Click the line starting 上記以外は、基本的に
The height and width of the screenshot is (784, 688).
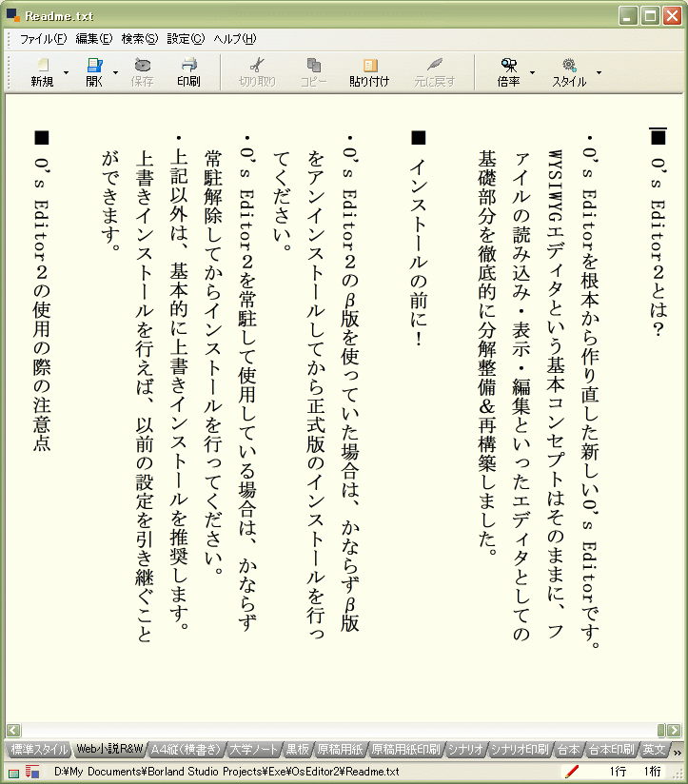point(179,383)
